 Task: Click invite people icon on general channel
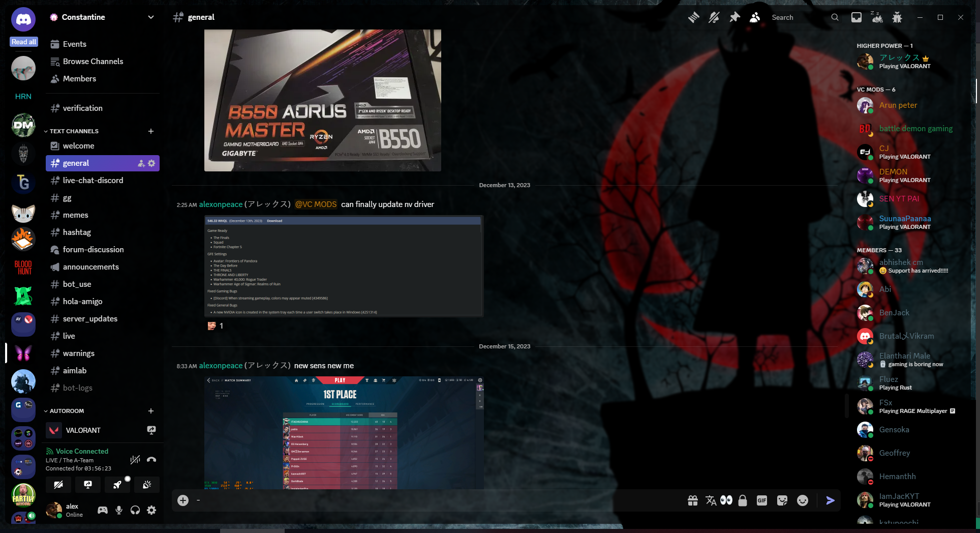tap(141, 163)
